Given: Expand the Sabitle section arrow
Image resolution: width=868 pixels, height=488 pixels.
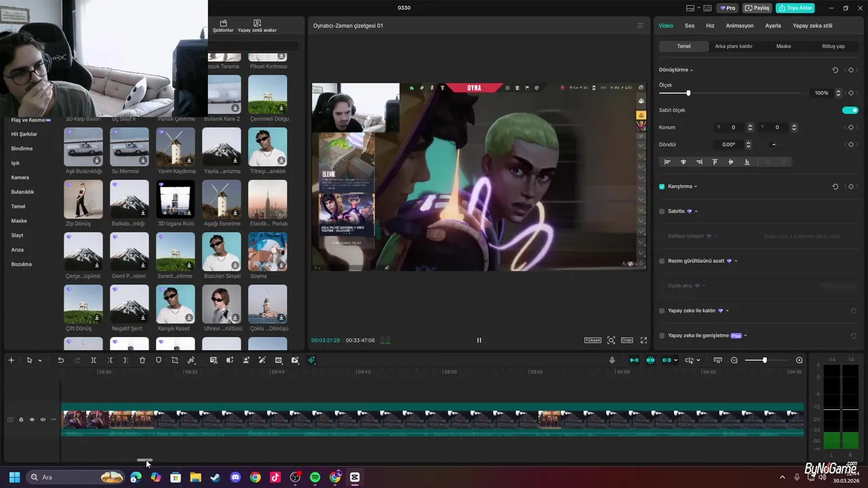Looking at the screenshot, I should click(696, 211).
